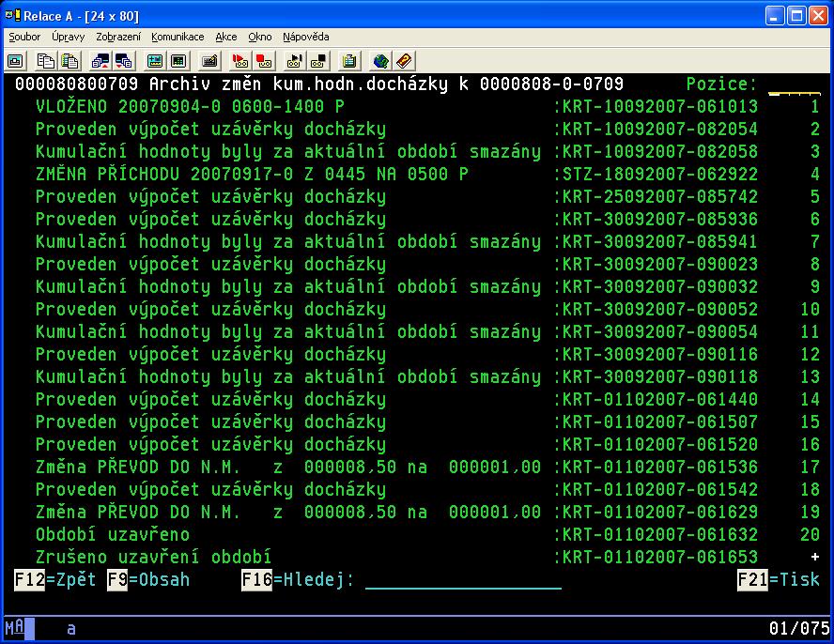Open the Nápověda menu
This screenshot has height=644, width=834.
pos(306,37)
